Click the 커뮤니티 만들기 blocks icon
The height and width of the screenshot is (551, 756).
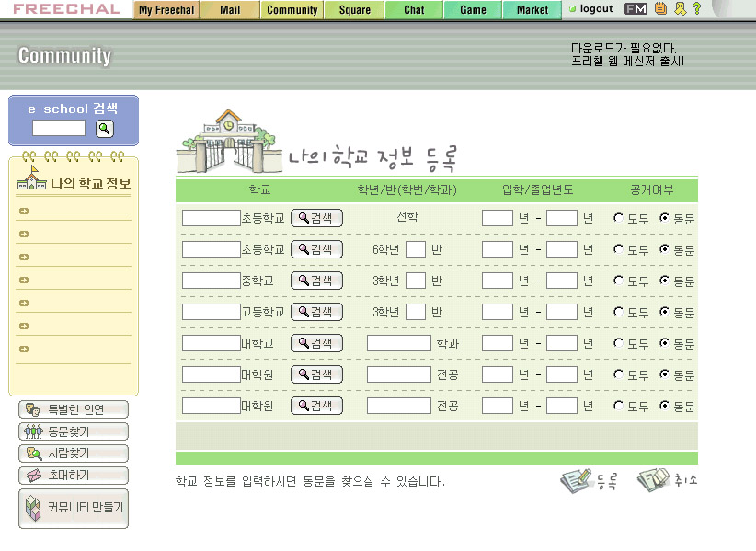click(33, 508)
